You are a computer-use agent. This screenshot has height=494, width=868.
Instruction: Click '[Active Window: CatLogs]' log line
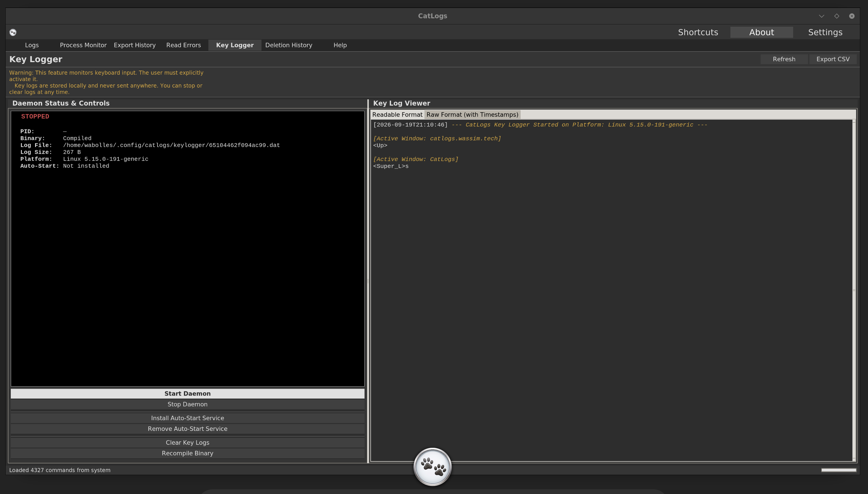pyautogui.click(x=416, y=159)
